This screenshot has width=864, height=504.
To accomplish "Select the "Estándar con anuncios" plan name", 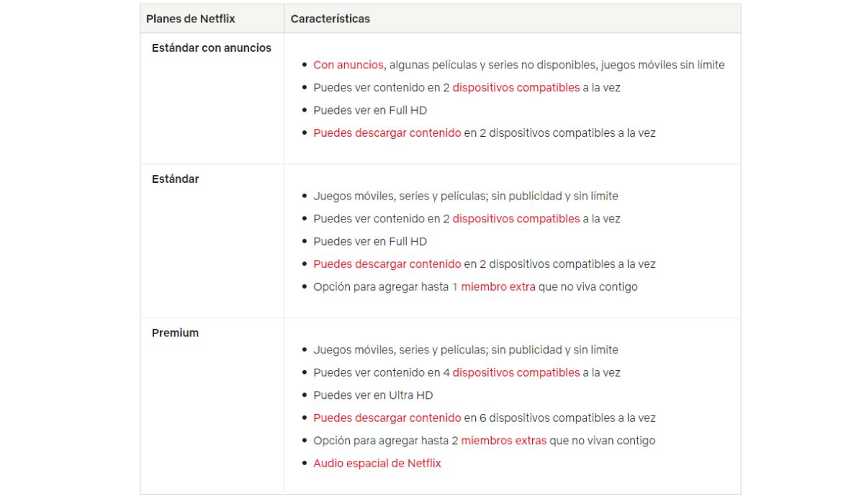I will point(212,48).
